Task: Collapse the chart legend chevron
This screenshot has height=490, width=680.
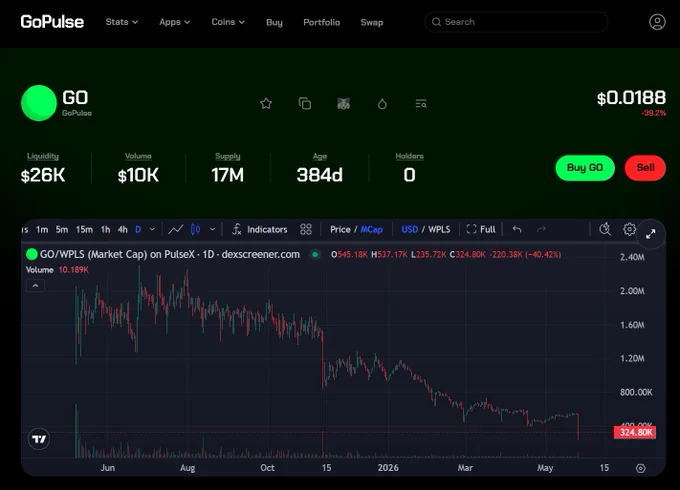Action: (x=36, y=285)
